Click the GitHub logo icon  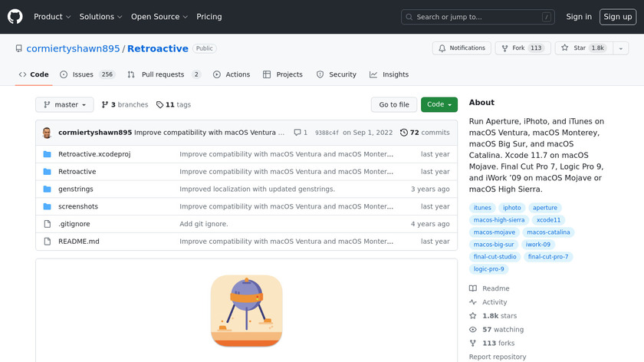(15, 16)
